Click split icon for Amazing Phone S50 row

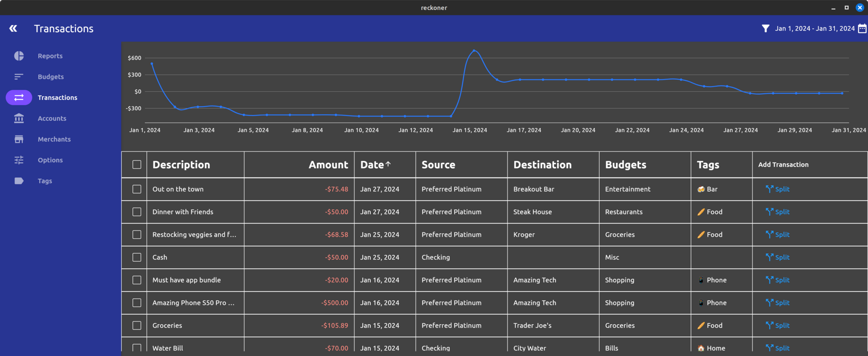coord(770,303)
